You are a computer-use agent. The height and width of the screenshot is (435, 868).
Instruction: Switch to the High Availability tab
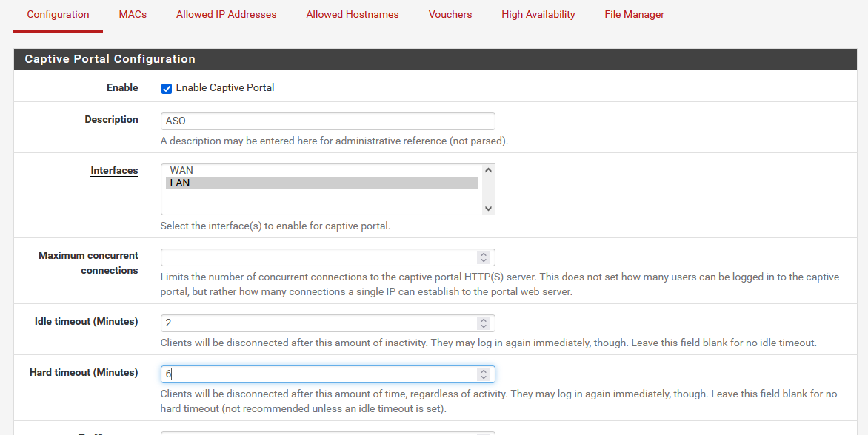coord(538,14)
